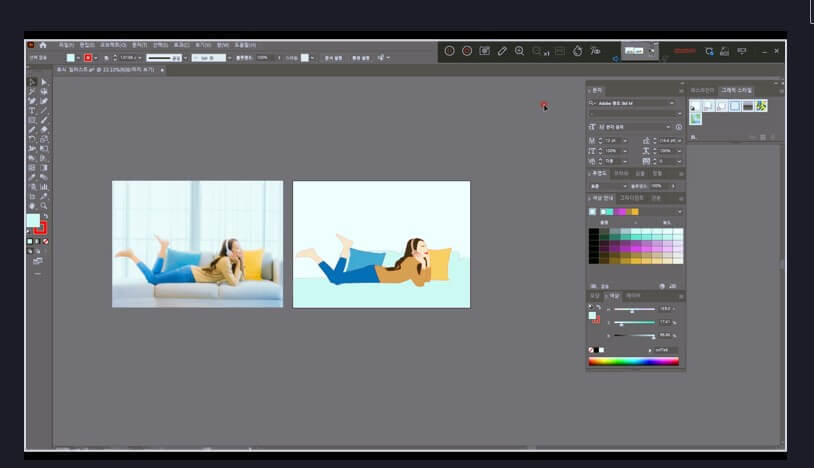Select the Hand tool in toolbar
The height and width of the screenshot is (468, 814).
click(x=32, y=206)
